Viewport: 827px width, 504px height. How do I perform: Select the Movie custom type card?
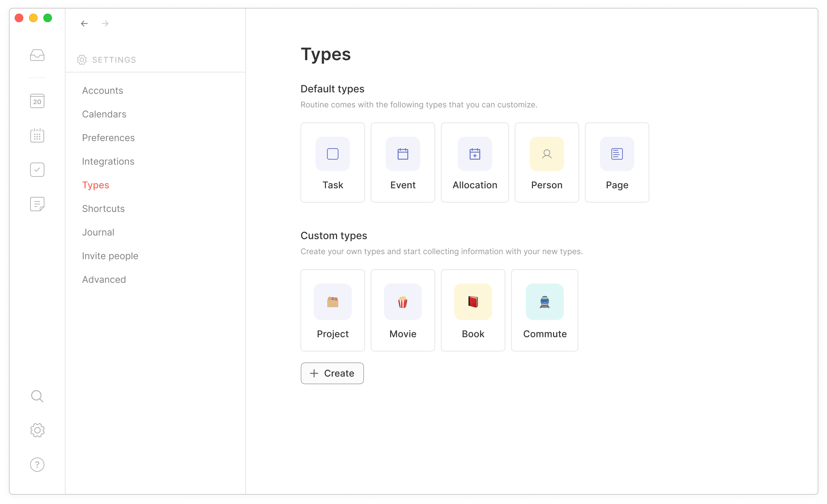(403, 310)
